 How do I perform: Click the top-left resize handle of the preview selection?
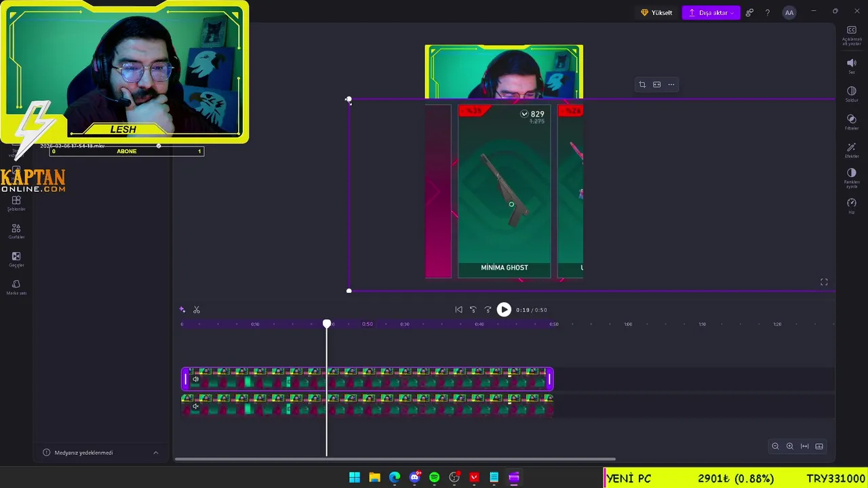tap(349, 100)
